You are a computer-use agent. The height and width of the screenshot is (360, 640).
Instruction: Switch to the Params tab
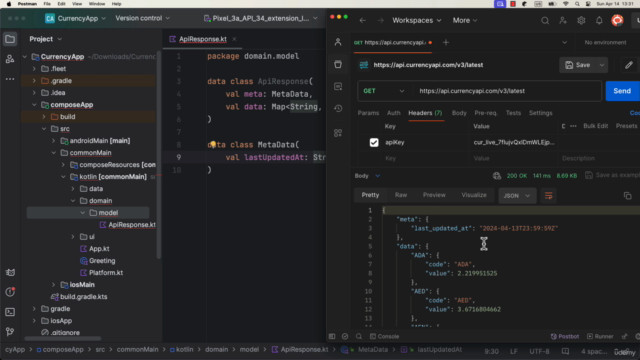tap(368, 113)
